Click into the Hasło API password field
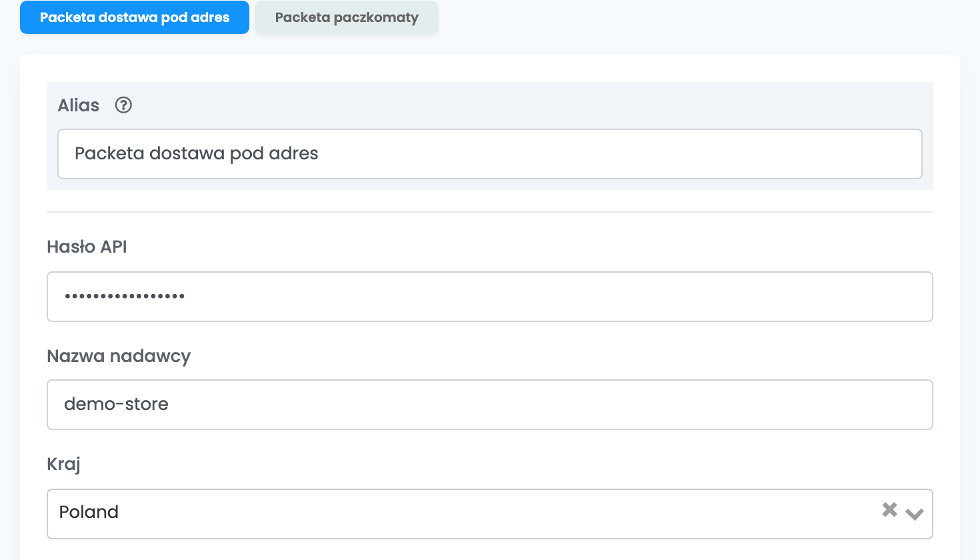This screenshot has height=560, width=980. [x=490, y=297]
